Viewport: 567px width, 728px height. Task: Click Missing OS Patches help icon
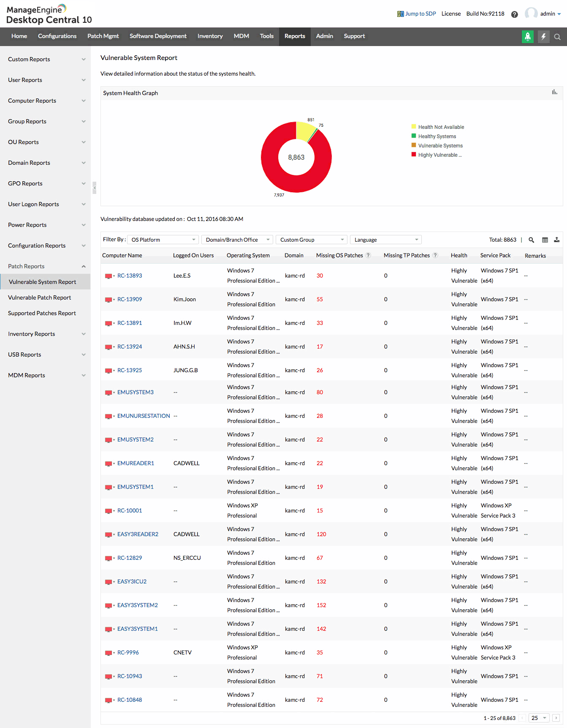tap(368, 255)
